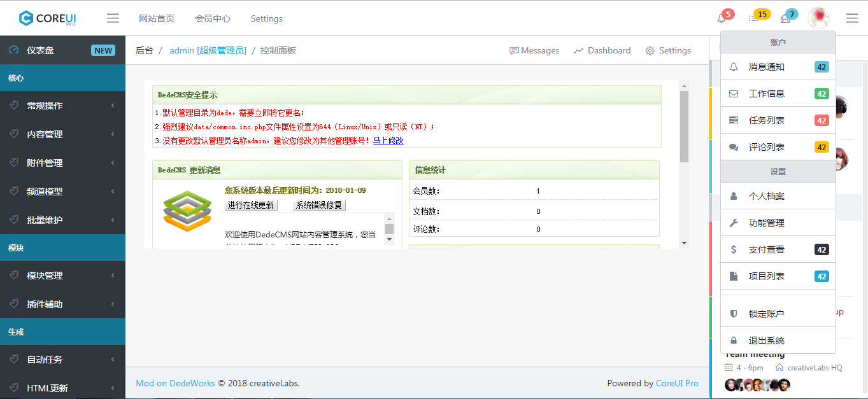
Task: Open the task list icon with badge 15
Action: (x=755, y=18)
